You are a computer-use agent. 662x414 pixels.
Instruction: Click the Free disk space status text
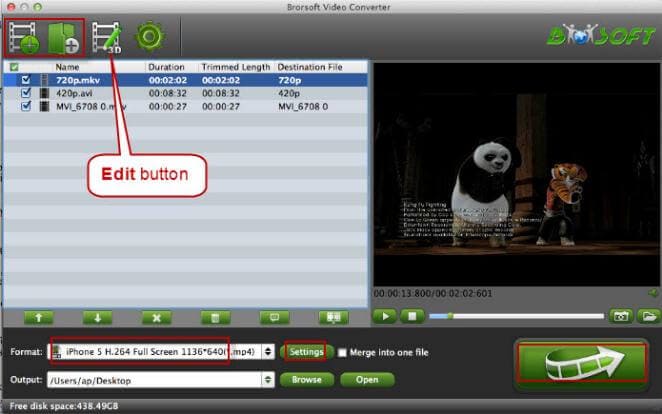click(x=64, y=406)
